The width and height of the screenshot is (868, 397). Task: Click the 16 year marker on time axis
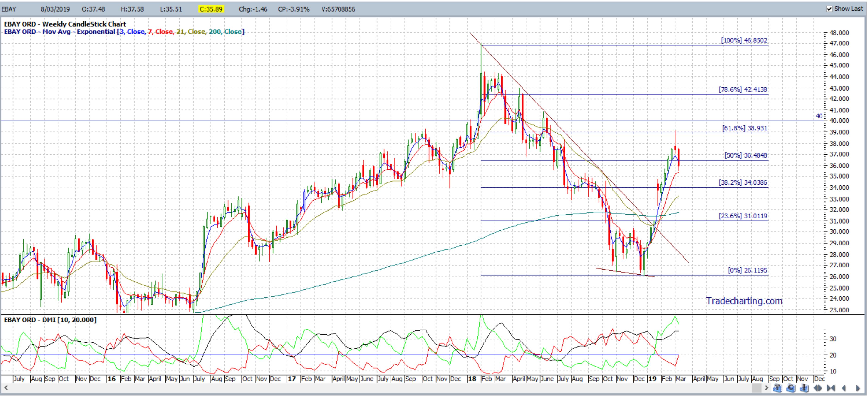coord(112,379)
